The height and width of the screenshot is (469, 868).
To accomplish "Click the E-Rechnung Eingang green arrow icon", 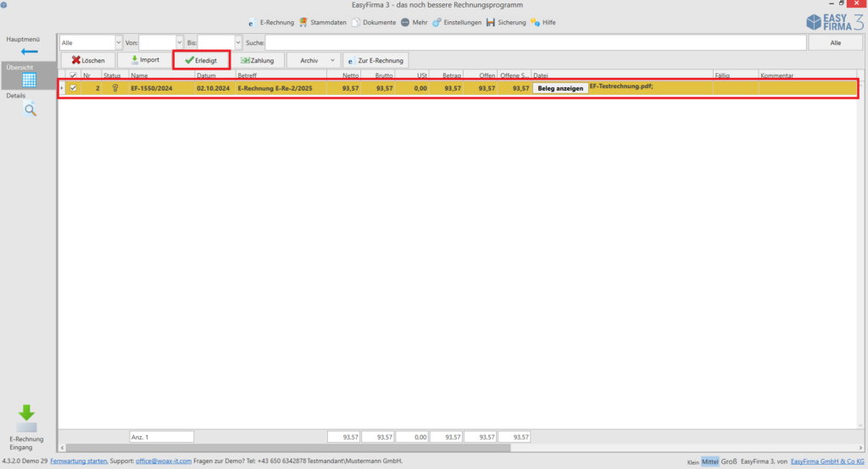I will [x=26, y=413].
